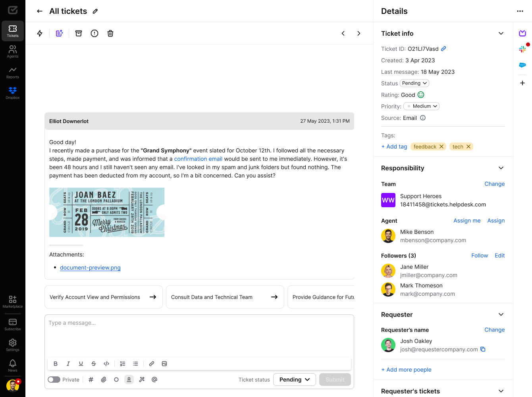The width and height of the screenshot is (532, 397).
Task: Toggle underline formatting in the editor
Action: [81, 364]
